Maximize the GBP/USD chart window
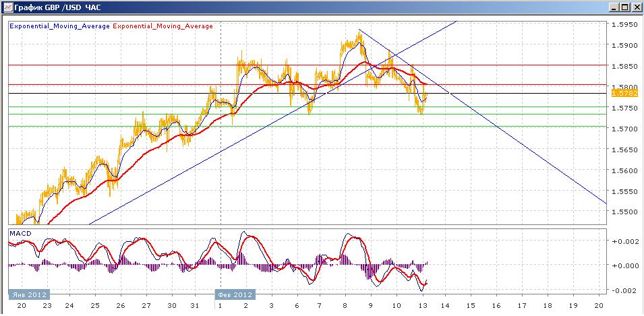The image size is (644, 316). point(624,7)
